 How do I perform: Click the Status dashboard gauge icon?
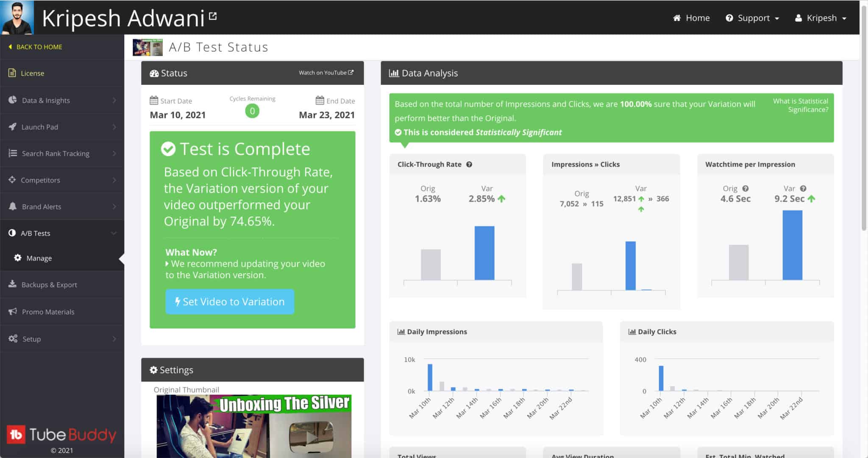[x=154, y=73]
